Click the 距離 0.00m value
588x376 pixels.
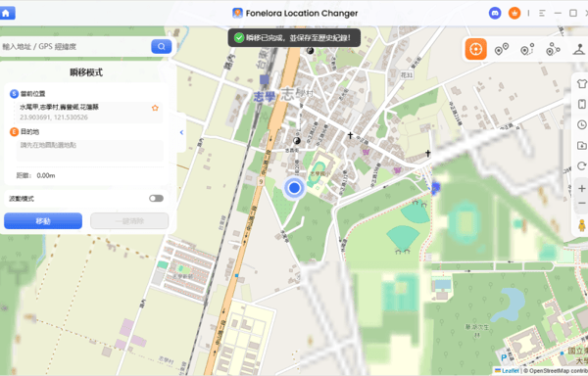pos(46,175)
